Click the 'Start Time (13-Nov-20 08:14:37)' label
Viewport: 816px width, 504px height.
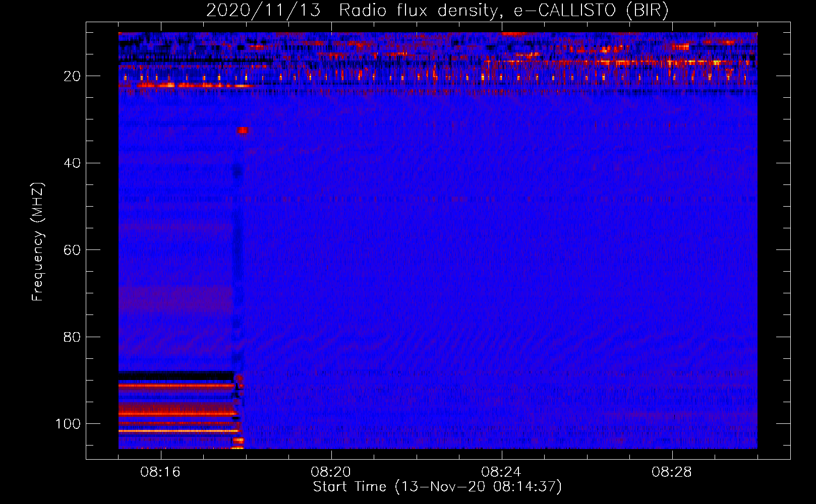click(x=437, y=487)
